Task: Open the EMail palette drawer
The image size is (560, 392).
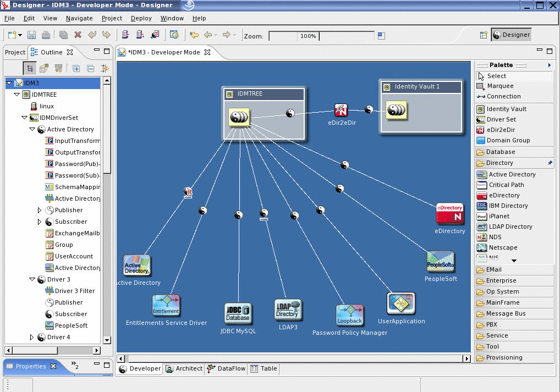Action: coord(514,269)
